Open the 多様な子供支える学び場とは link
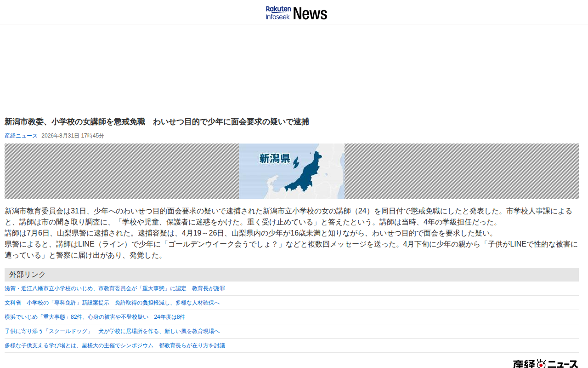588x368 pixels. (x=115, y=345)
